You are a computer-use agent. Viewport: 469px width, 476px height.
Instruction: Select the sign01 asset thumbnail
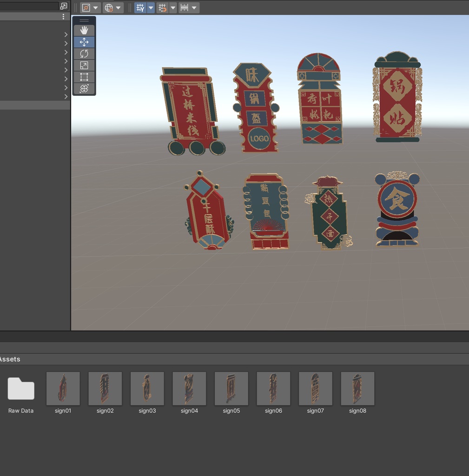click(x=63, y=389)
